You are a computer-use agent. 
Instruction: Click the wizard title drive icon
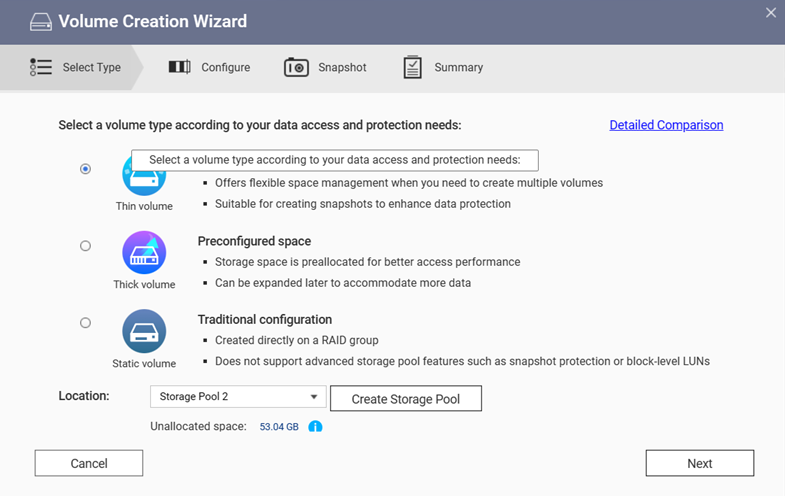click(41, 21)
